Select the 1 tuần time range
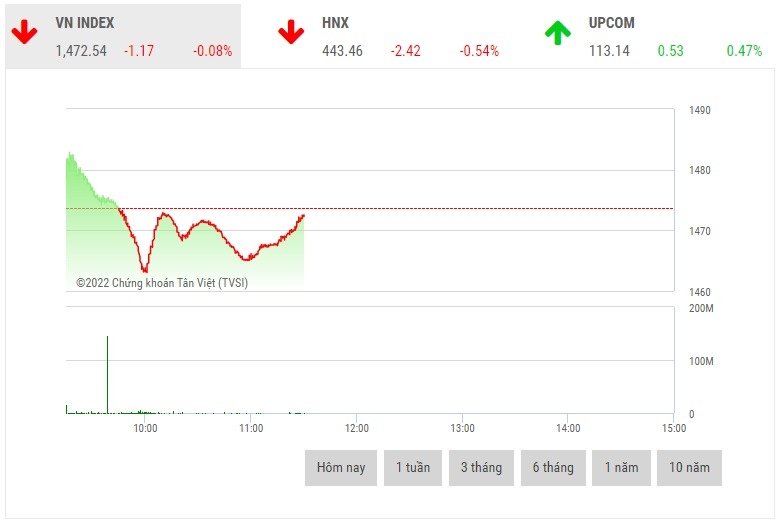 (413, 468)
